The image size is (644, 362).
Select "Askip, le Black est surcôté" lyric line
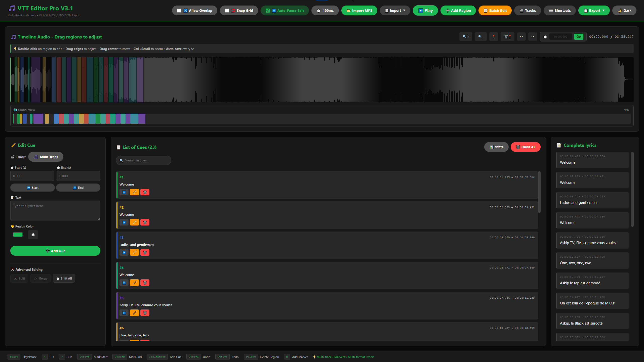pos(592,321)
